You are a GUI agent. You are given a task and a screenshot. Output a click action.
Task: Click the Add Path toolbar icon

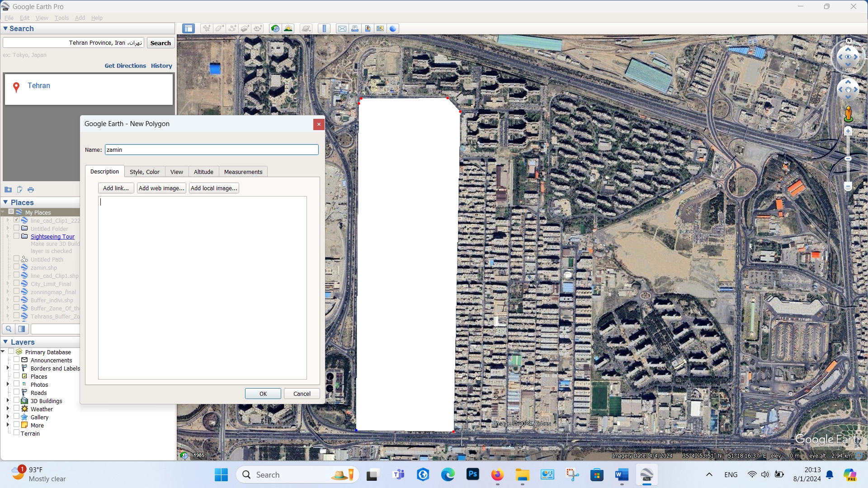232,28
